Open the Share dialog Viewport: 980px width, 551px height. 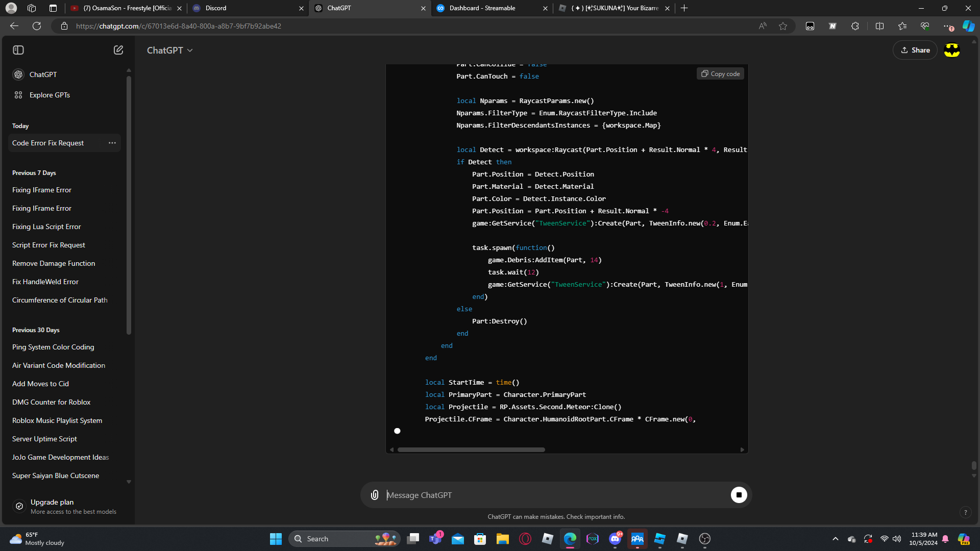[x=915, y=50]
